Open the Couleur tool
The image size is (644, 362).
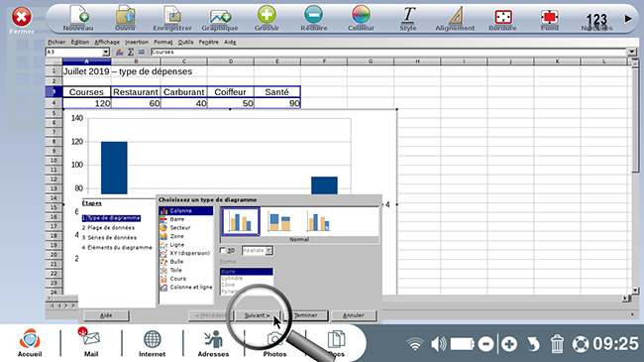coord(361,15)
